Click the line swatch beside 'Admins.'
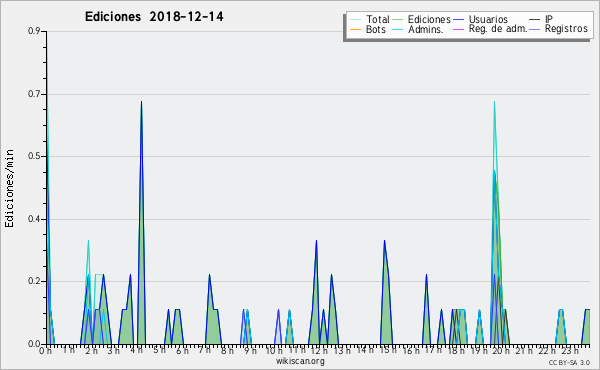This screenshot has height=370, width=600. (398, 29)
